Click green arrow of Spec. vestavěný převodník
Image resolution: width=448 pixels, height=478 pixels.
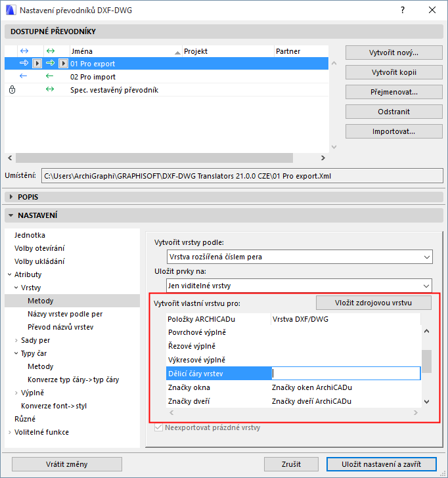pos(50,89)
